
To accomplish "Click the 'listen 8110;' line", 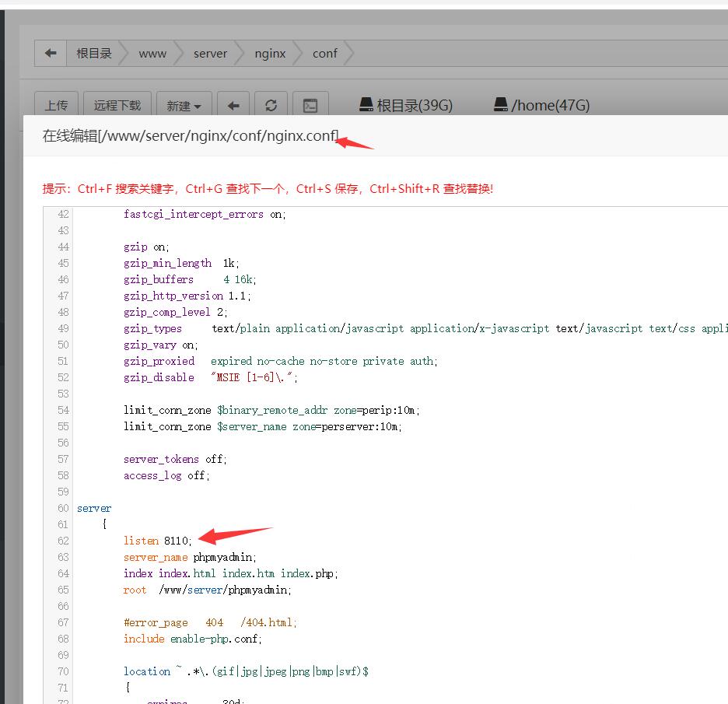I will pyautogui.click(x=157, y=541).
